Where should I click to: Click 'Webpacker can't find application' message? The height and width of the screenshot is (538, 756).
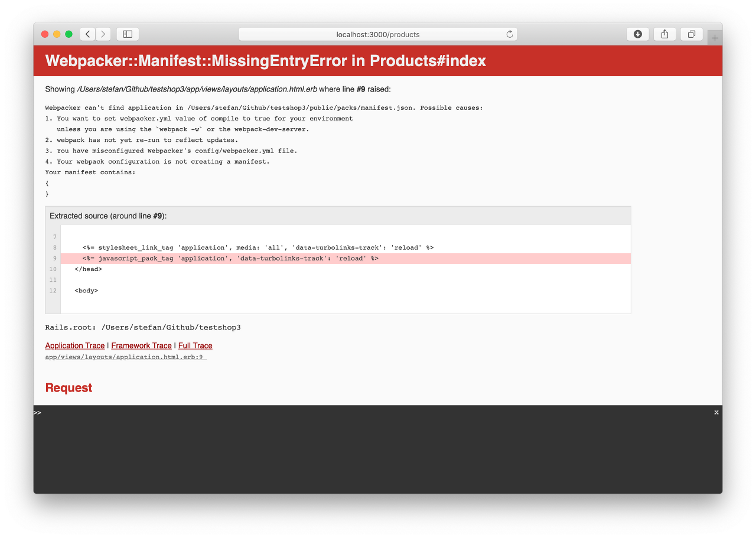pyautogui.click(x=264, y=108)
